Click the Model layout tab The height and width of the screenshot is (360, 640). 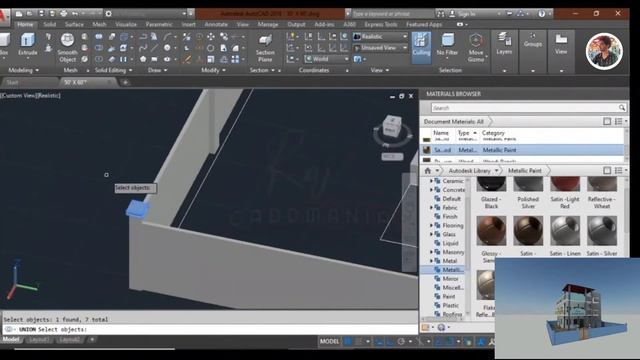point(11,340)
